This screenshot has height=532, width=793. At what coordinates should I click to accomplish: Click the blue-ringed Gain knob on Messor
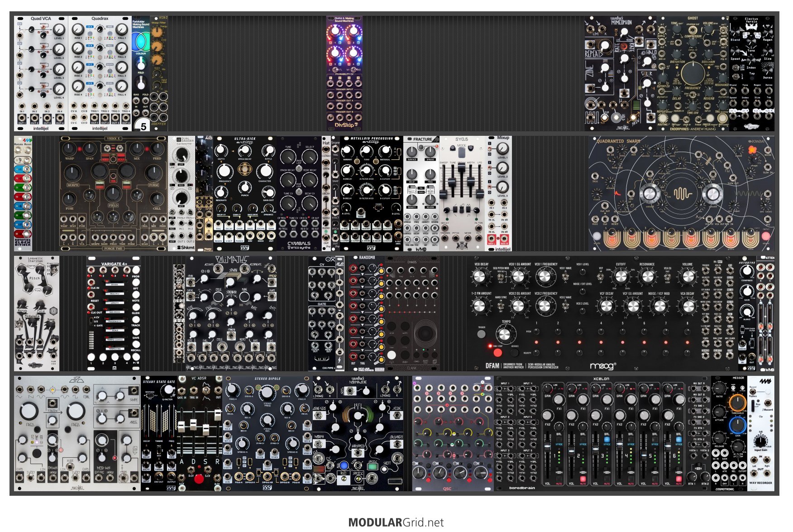point(737,425)
